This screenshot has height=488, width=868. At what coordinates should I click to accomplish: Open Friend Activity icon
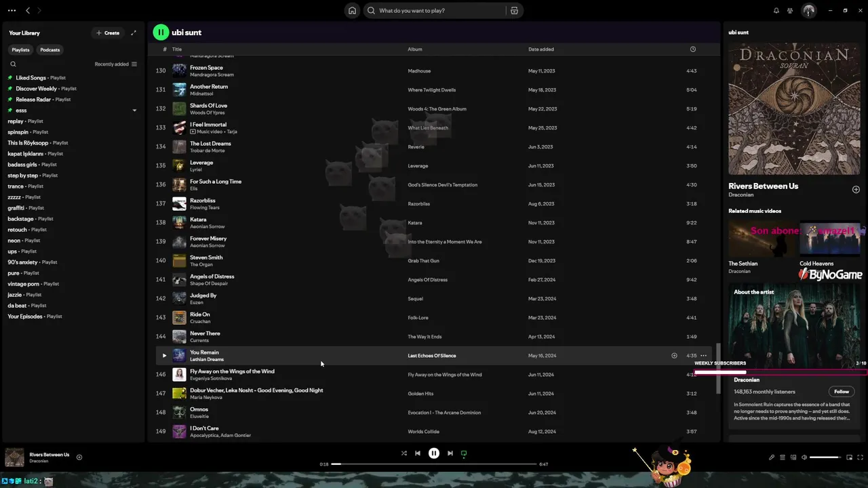790,10
